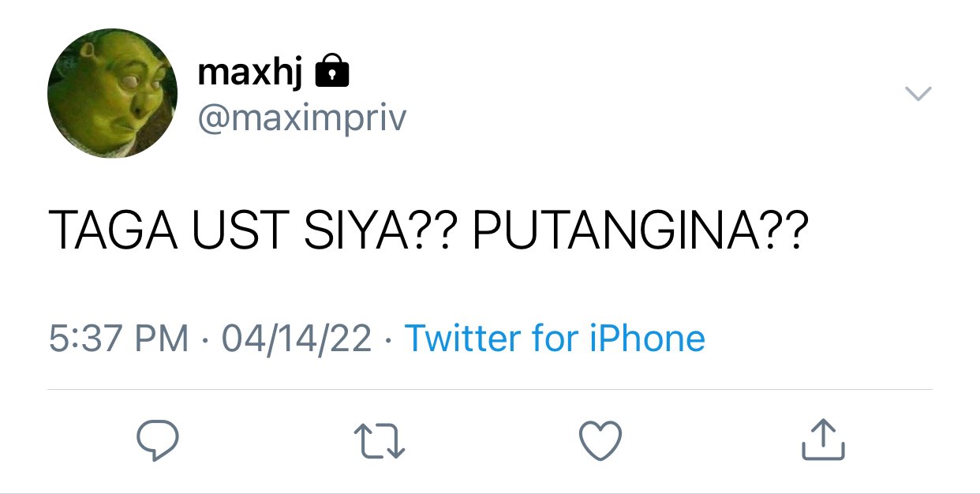Viewport: 980px width, 494px height.
Task: Tap the protected account padlock icon
Action: (331, 71)
